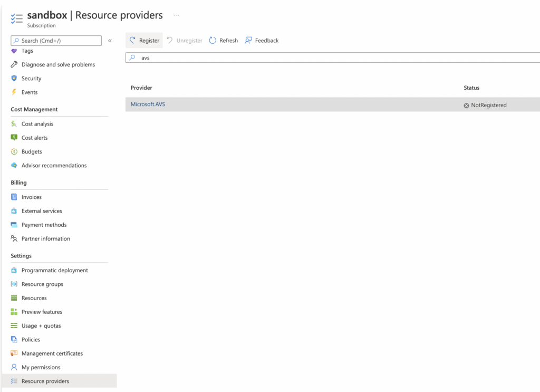Open Diagnose and solve problems

coord(58,64)
